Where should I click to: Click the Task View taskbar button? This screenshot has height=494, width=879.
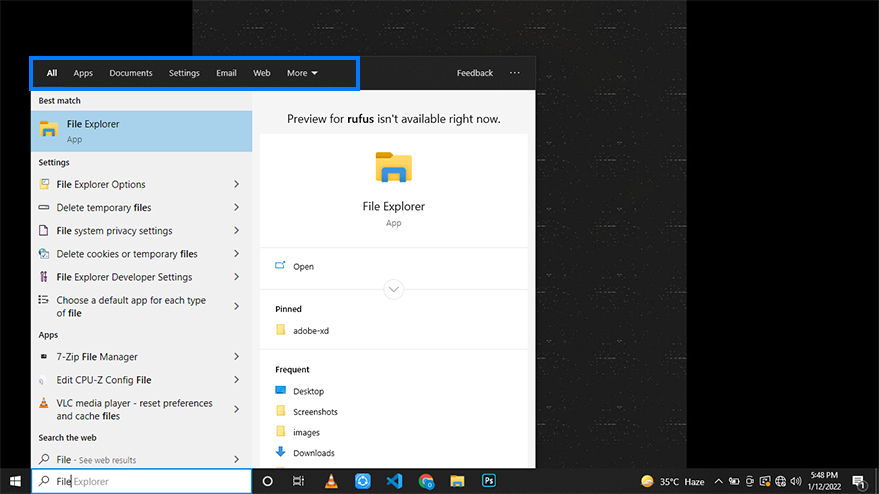point(298,481)
